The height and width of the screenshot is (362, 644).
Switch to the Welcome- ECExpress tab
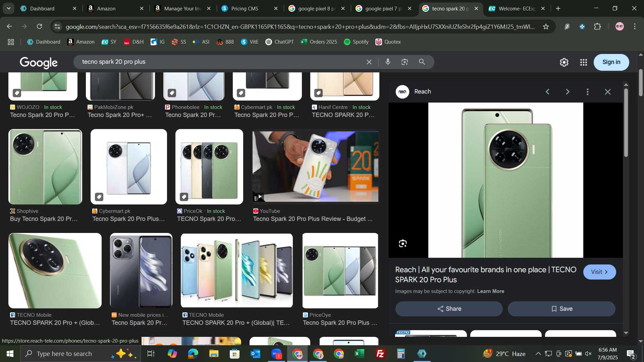click(x=517, y=8)
